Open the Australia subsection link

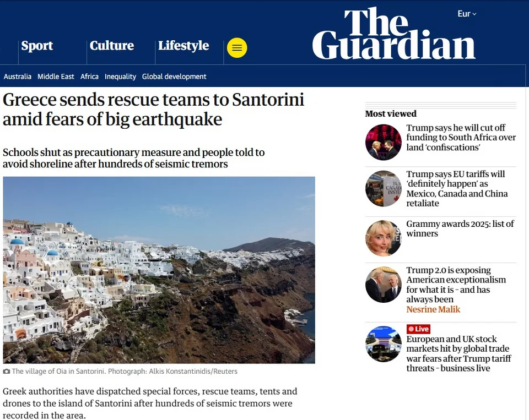[x=18, y=77]
